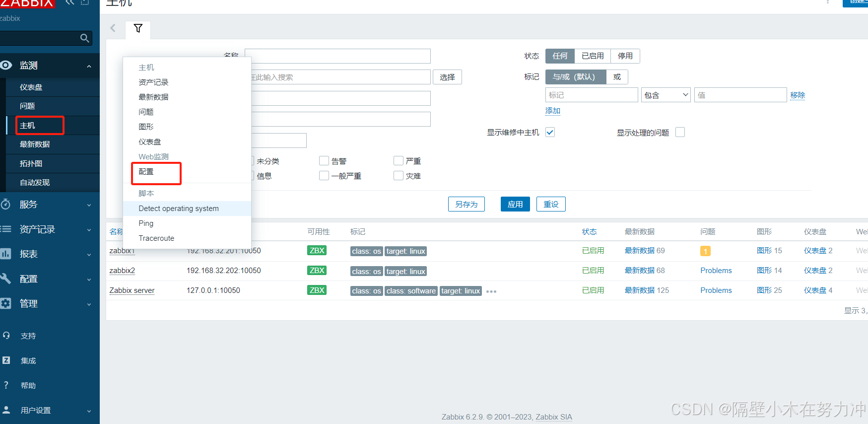The image size is (868, 424).
Task: Open the Zabbix SIA footer link
Action: 554,417
